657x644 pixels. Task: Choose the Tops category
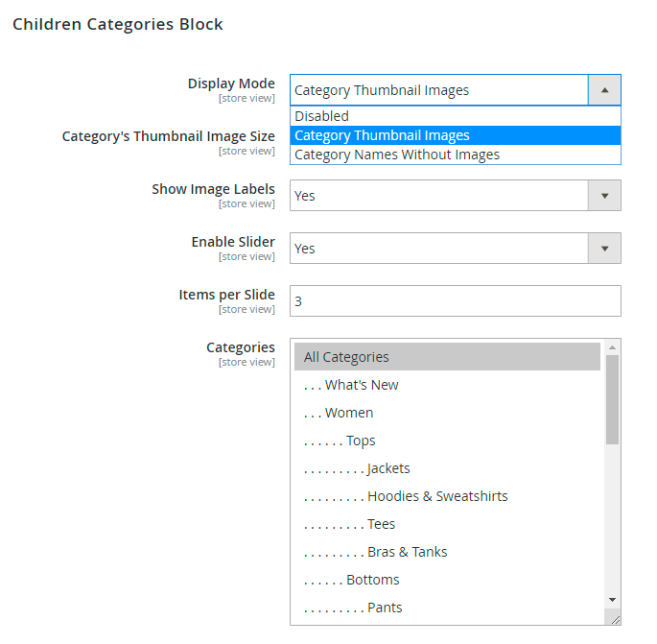pos(361,441)
